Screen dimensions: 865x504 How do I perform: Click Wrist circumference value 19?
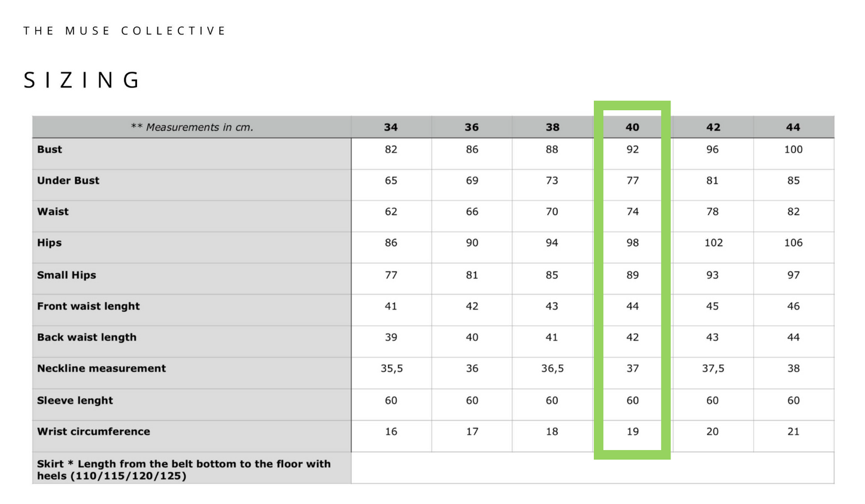(x=633, y=431)
